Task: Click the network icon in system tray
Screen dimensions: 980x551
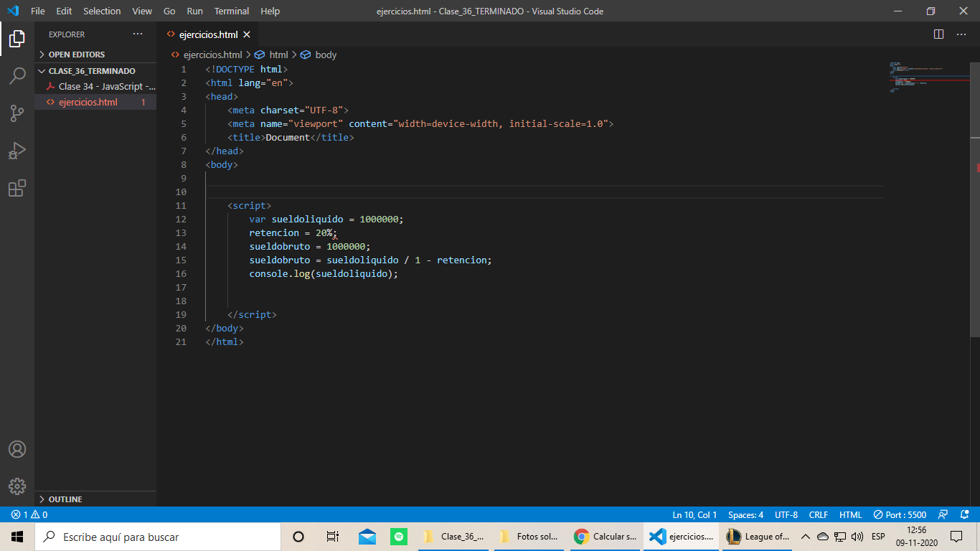Action: click(x=840, y=537)
